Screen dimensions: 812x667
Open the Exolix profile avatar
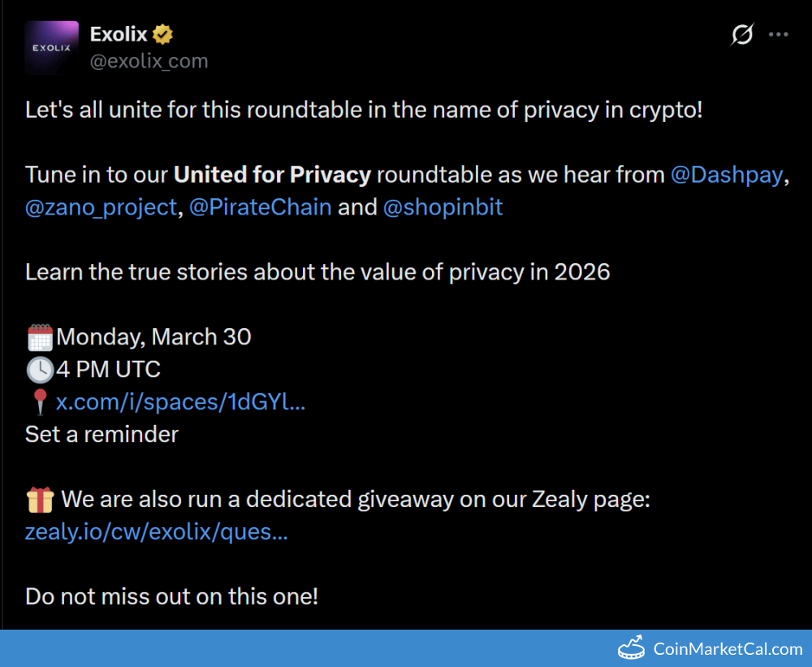pyautogui.click(x=51, y=48)
